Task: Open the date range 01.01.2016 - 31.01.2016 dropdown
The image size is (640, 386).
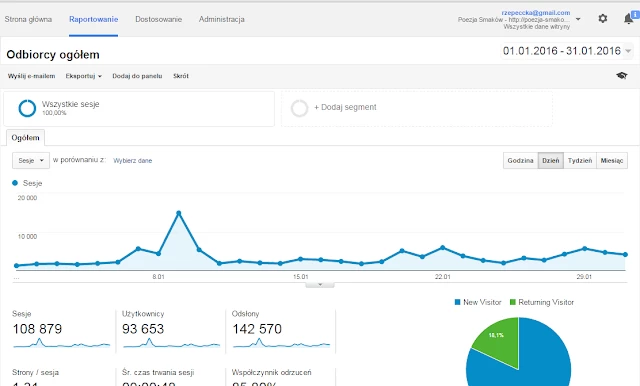Action: (567, 51)
